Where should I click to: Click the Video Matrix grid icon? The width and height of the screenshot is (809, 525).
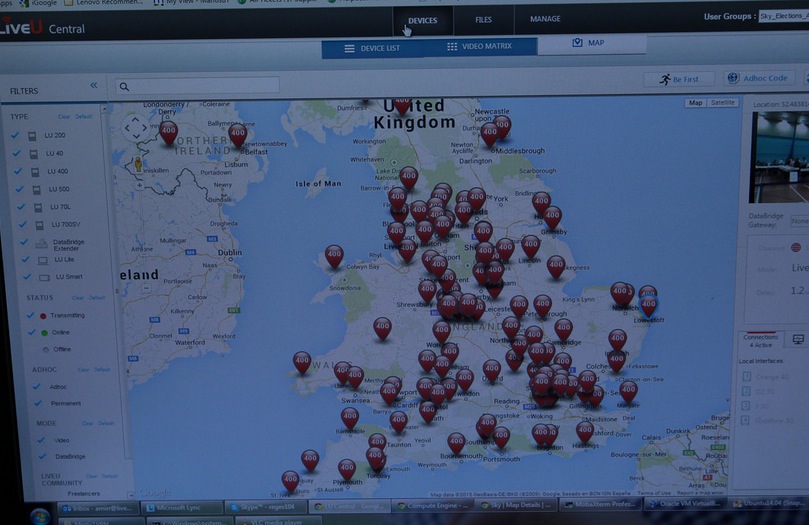coord(452,46)
